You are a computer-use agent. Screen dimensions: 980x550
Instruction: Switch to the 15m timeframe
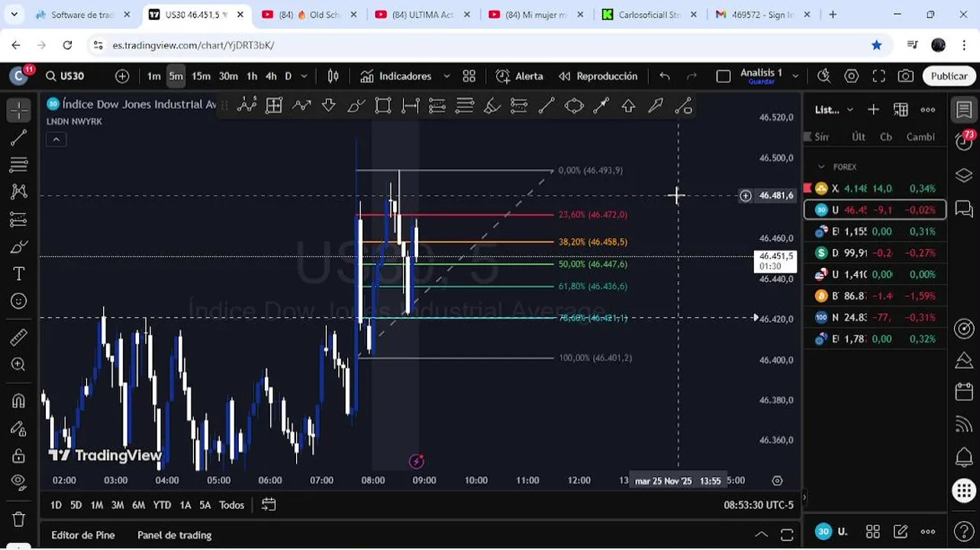pos(201,76)
